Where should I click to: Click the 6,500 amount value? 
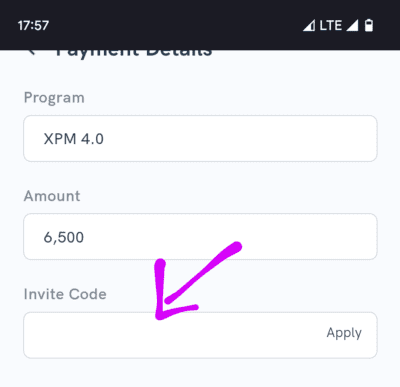(64, 238)
